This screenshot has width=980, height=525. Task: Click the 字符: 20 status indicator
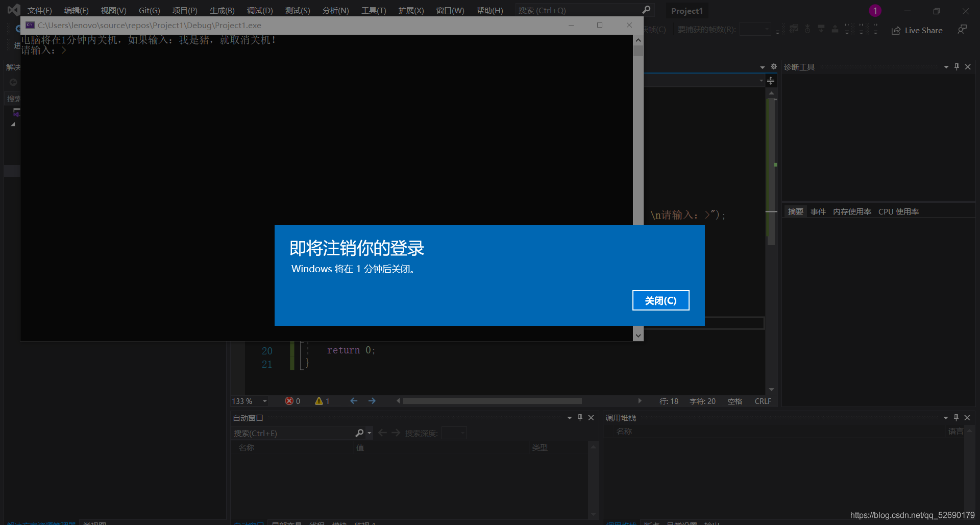click(702, 401)
